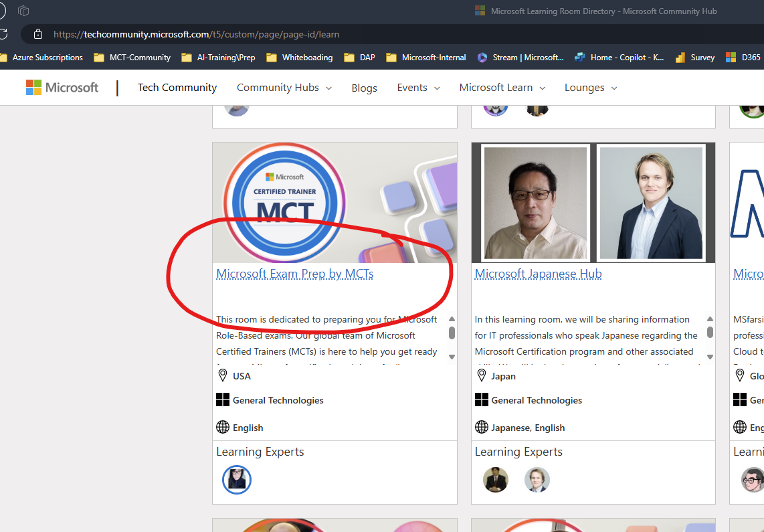Open the Microsoft Exam Prep by MCTs link
Image resolution: width=764 pixels, height=532 pixels.
point(295,274)
